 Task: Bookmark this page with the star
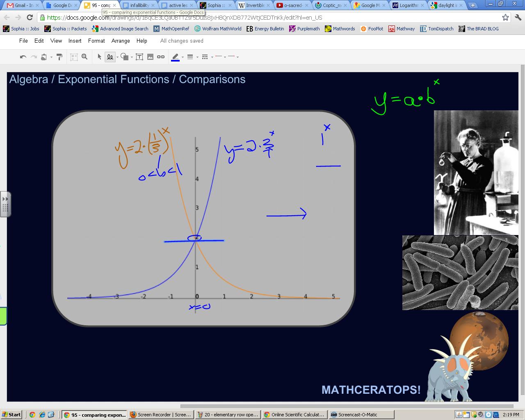coord(505,18)
